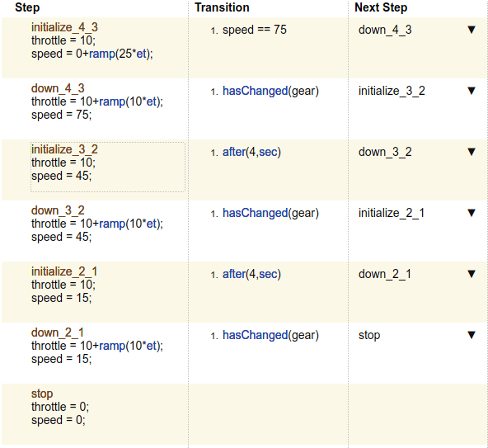Edit after(4,sec) transition of initialize_2_1

coord(251,274)
